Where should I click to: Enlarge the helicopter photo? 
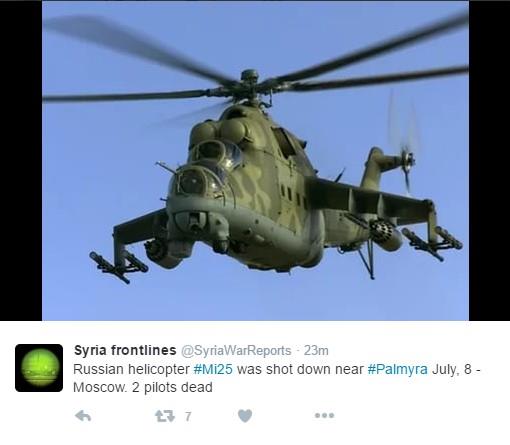[x=255, y=161]
